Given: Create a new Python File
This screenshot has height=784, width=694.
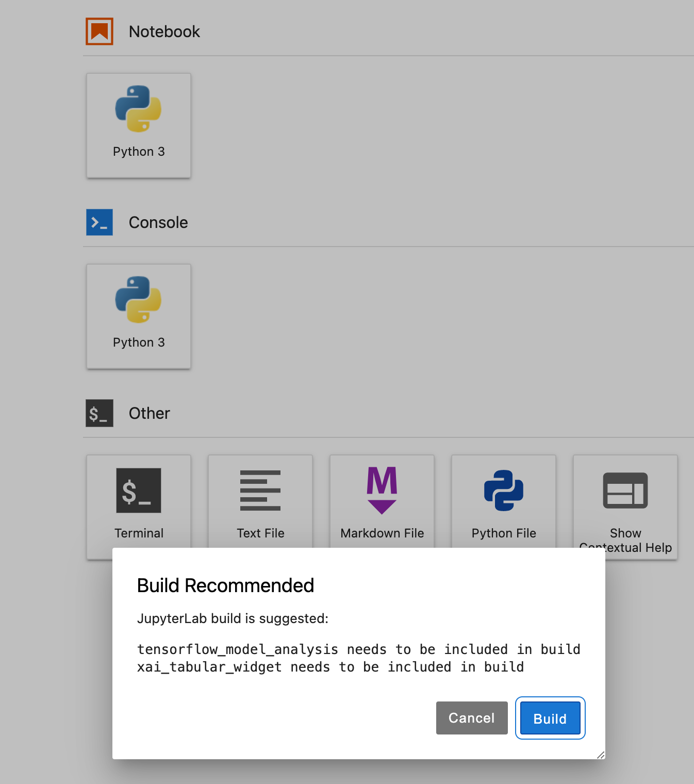Looking at the screenshot, I should pyautogui.click(x=504, y=501).
